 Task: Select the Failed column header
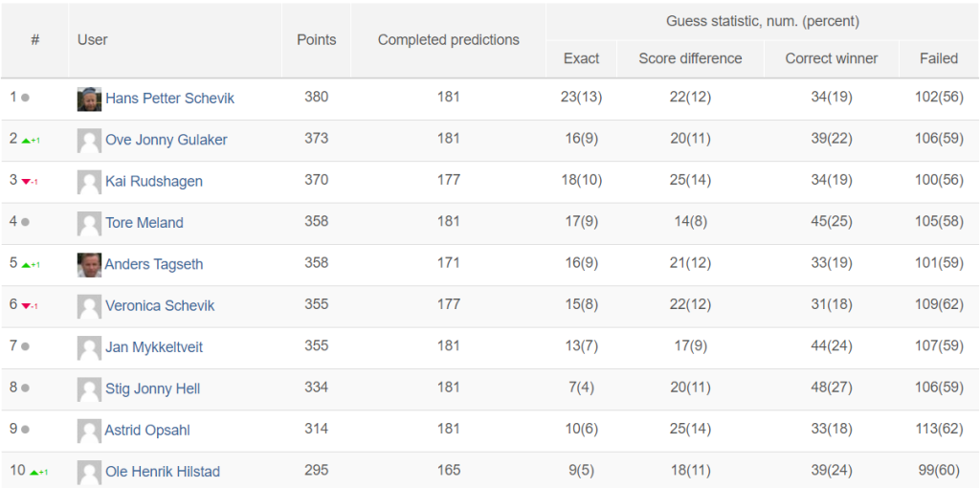939,58
